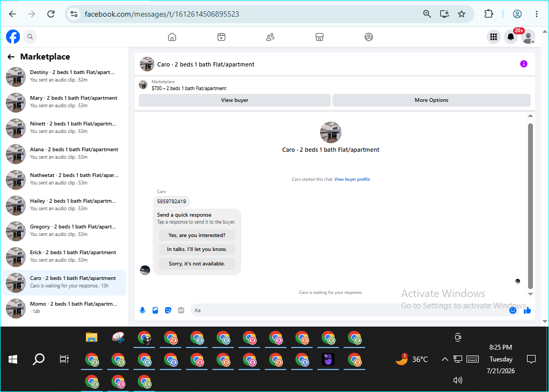Open Alana's conversation in list

click(x=64, y=153)
